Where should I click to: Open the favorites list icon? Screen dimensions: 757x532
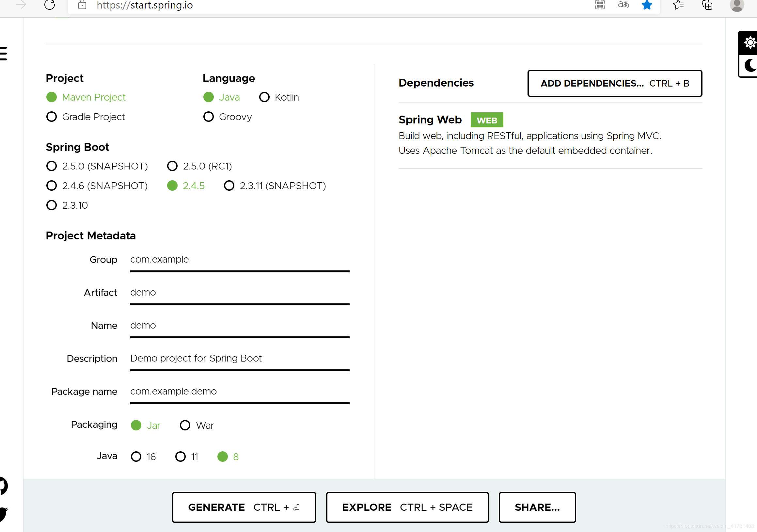pos(678,5)
